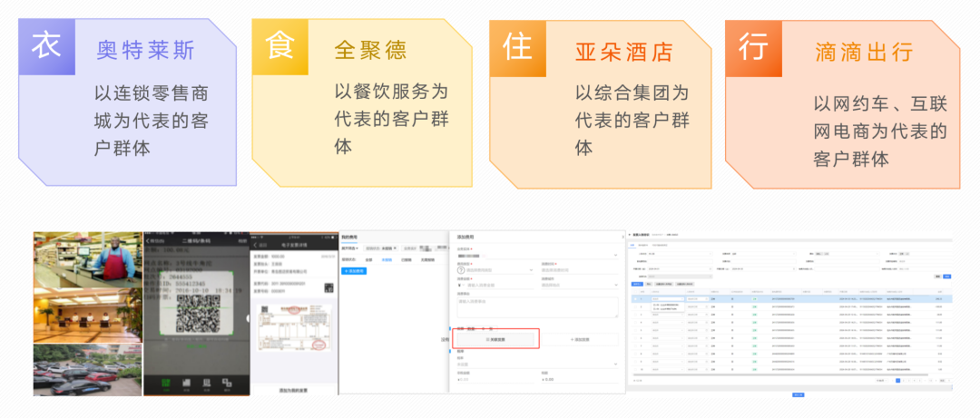
Task: Check the last table row checkbox
Action: (x=635, y=369)
